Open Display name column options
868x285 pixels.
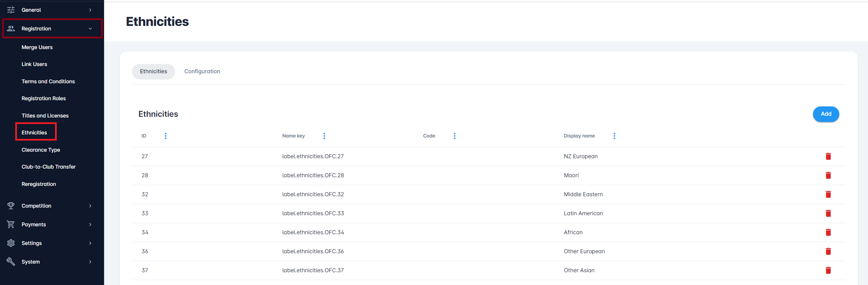614,136
